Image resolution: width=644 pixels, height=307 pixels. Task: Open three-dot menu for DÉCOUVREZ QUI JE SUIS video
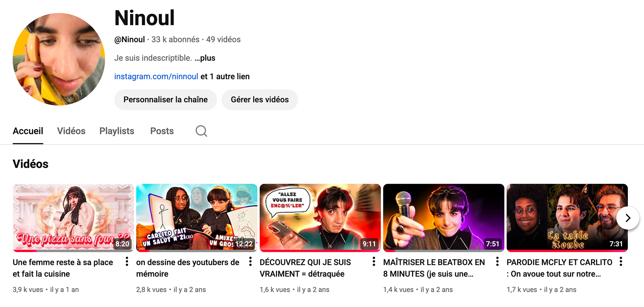click(374, 262)
